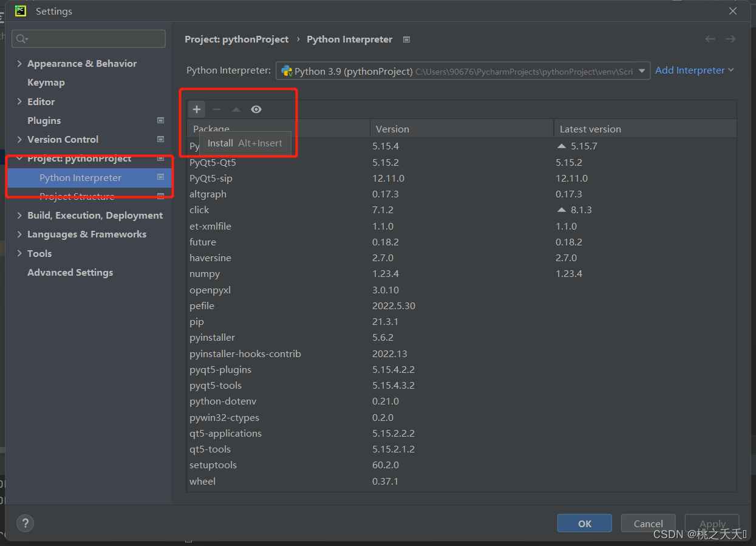
Task: Select the setuptools package row
Action: click(x=461, y=465)
